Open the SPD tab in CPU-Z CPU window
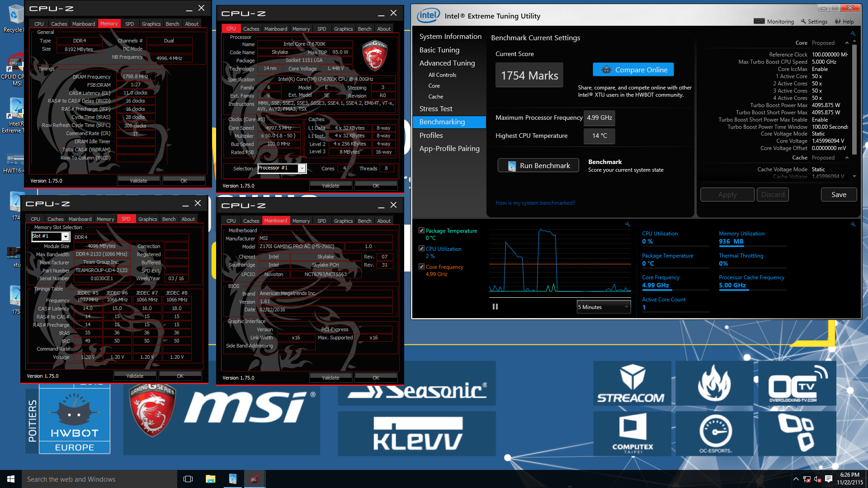868x488 pixels. pos(321,29)
